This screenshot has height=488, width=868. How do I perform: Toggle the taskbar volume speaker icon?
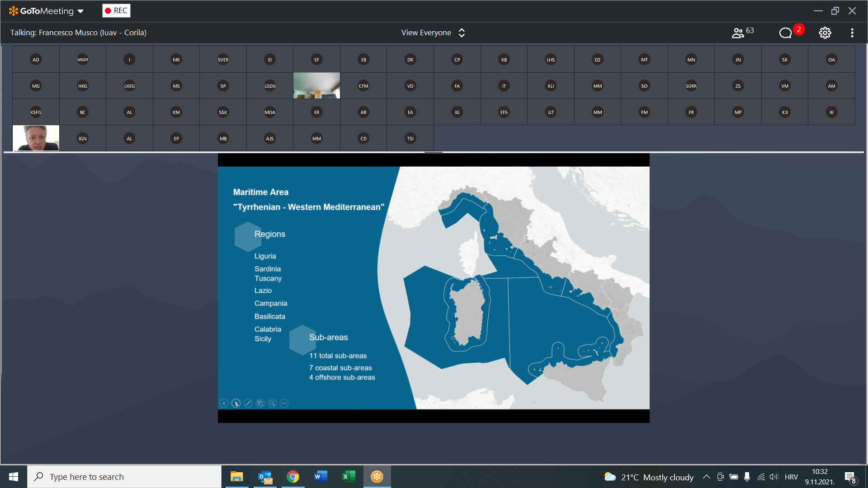(774, 477)
